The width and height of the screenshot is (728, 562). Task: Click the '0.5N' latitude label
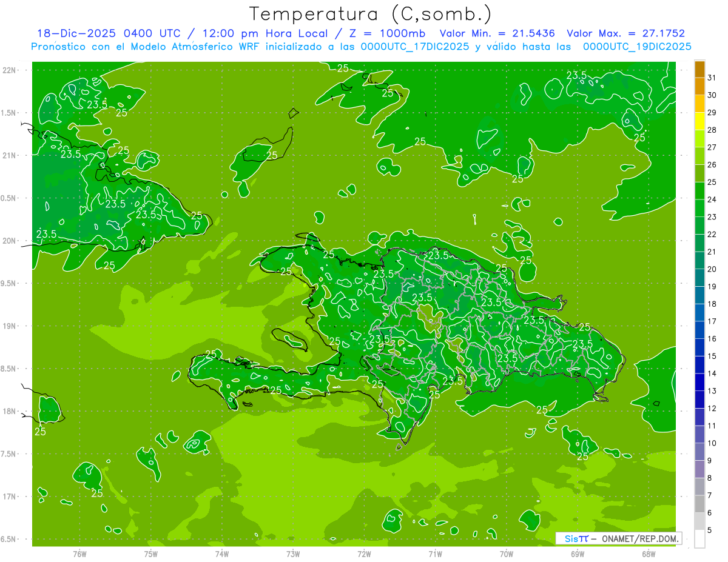8,198
